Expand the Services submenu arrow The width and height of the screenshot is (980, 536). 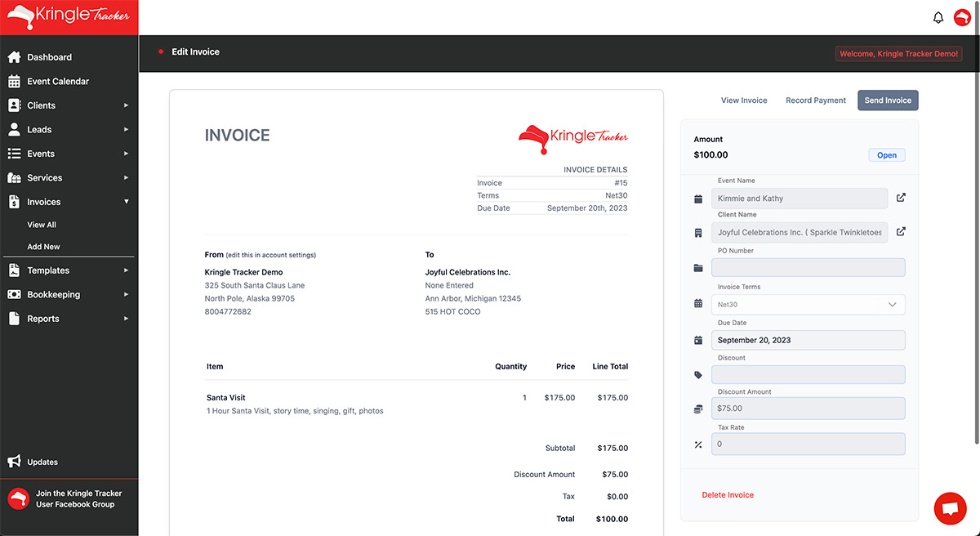click(126, 177)
